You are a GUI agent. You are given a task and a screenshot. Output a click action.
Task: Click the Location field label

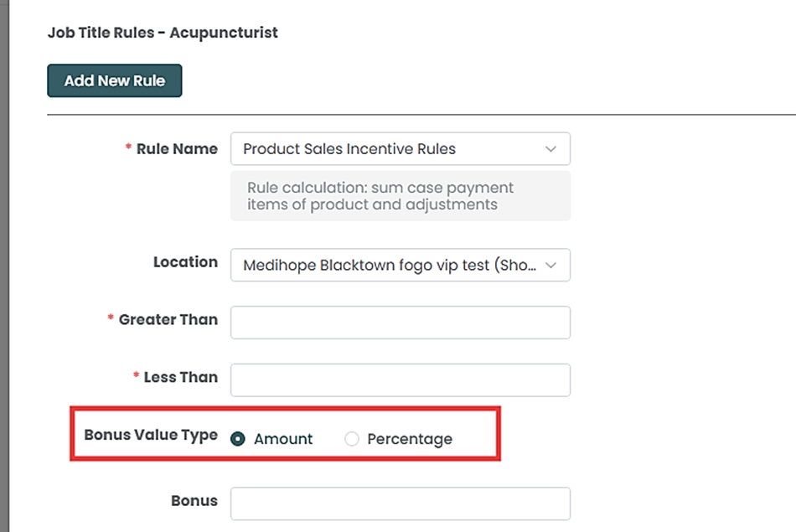[x=185, y=262]
